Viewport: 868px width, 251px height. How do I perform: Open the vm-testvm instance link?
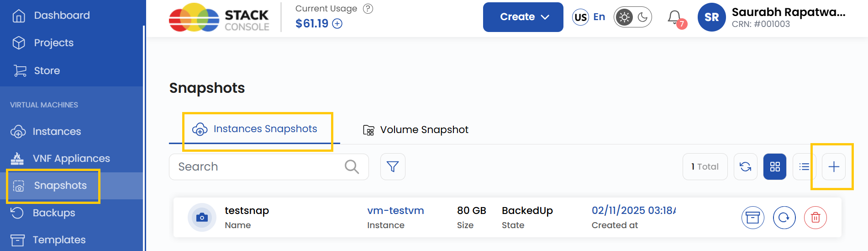tap(395, 211)
